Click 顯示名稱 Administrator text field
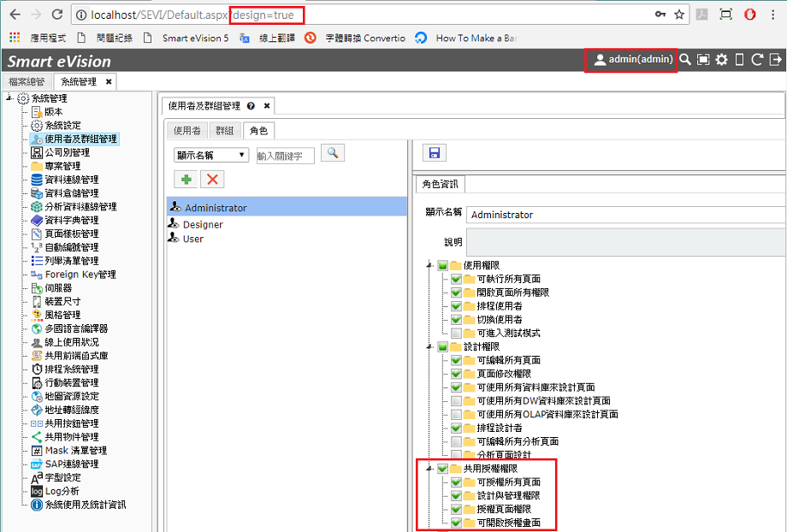 [626, 215]
